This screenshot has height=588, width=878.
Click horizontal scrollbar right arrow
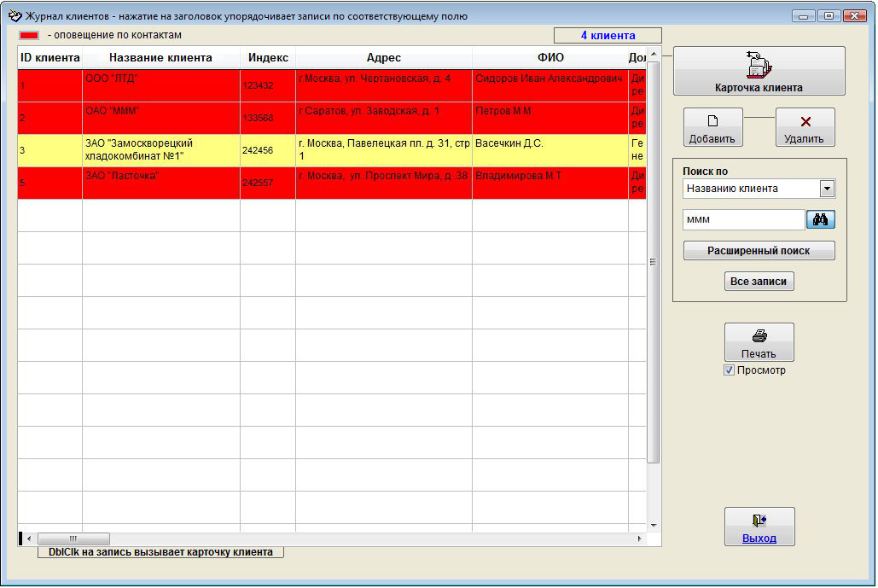(x=640, y=539)
